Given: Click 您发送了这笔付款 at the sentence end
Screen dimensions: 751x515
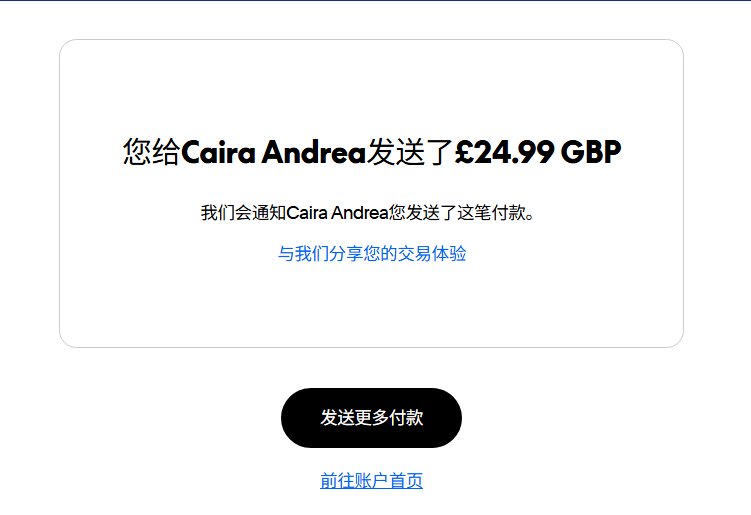Looking at the screenshot, I should tap(457, 213).
